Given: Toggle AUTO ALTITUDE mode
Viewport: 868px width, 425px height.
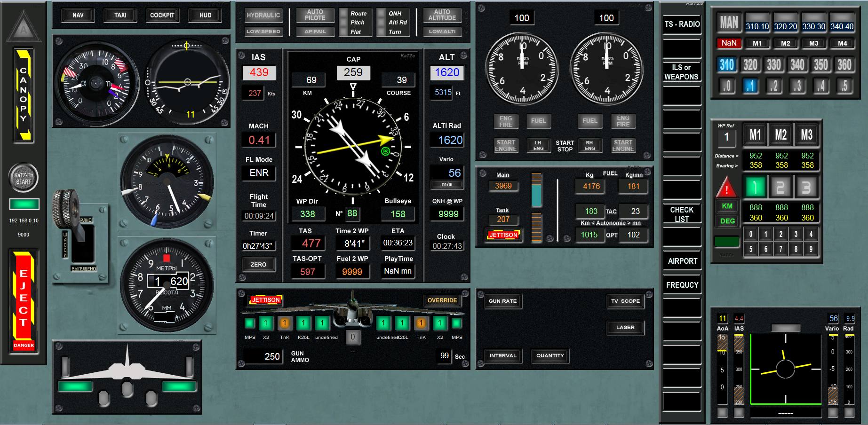Looking at the screenshot, I should click(442, 16).
